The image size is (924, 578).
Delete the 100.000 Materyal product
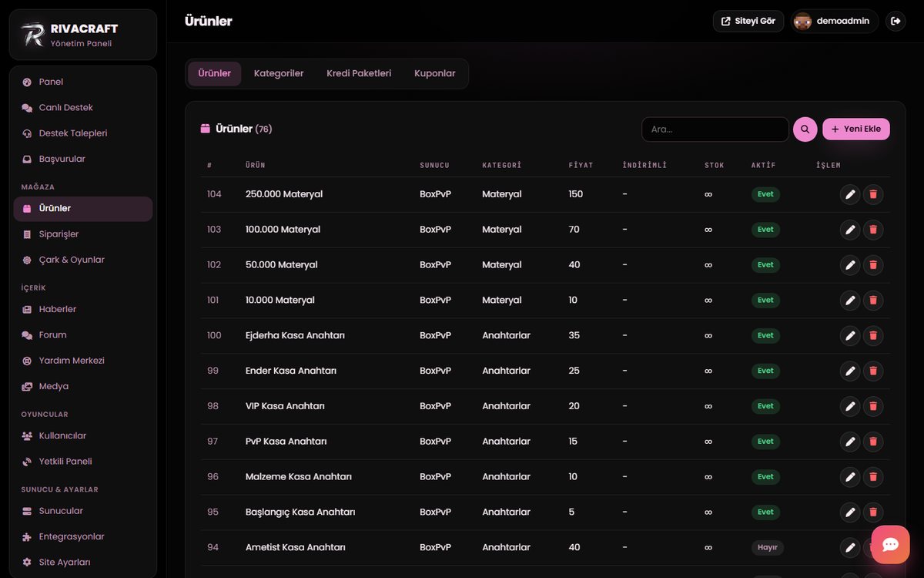pos(873,230)
